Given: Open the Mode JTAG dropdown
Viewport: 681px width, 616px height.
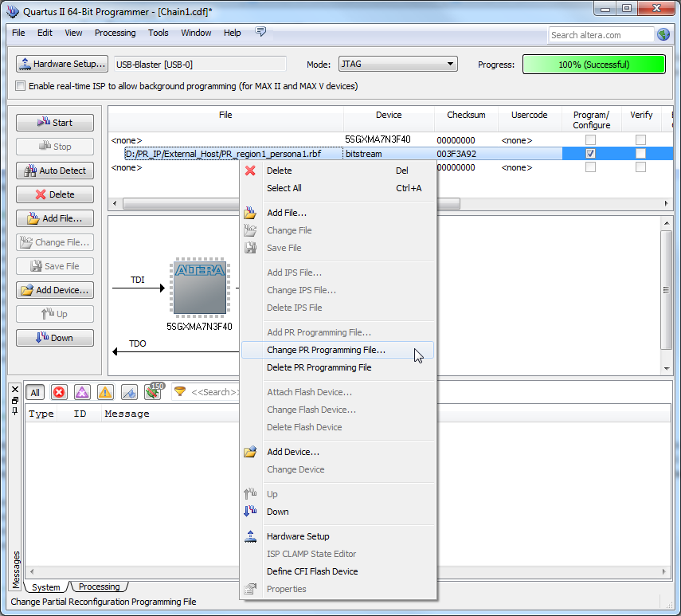Looking at the screenshot, I should (397, 65).
